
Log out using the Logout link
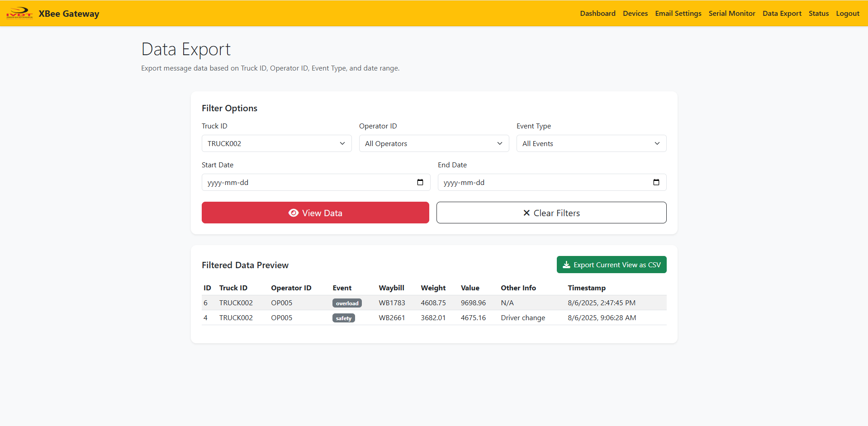click(848, 14)
